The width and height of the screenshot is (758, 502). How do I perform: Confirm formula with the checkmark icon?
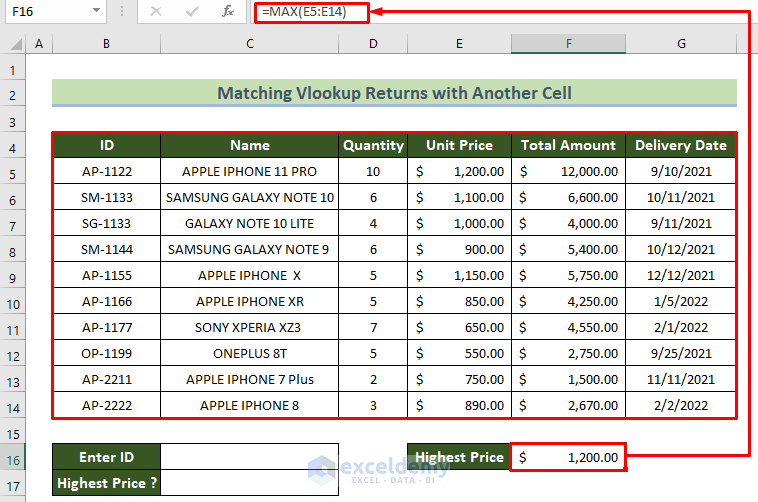192,11
